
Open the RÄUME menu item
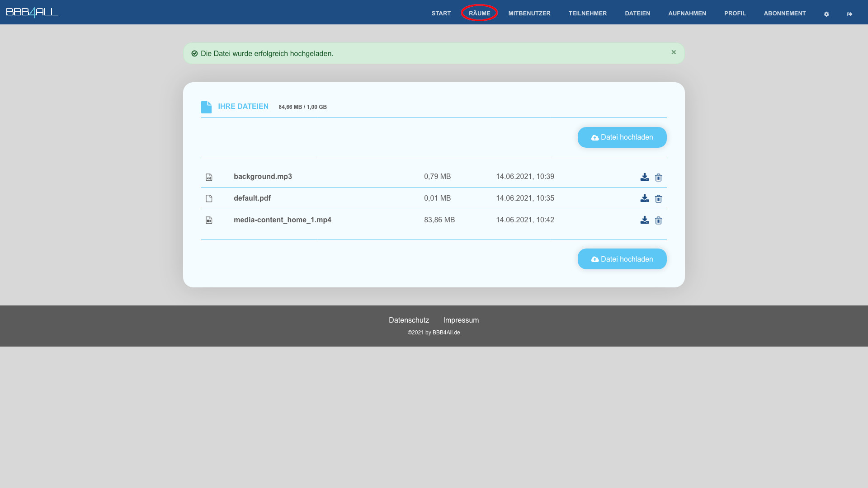coord(480,14)
